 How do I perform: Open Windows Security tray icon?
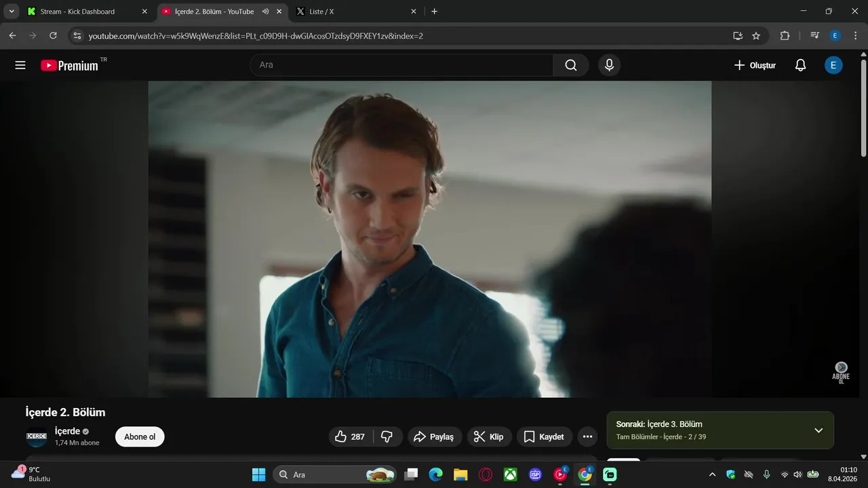tap(730, 474)
